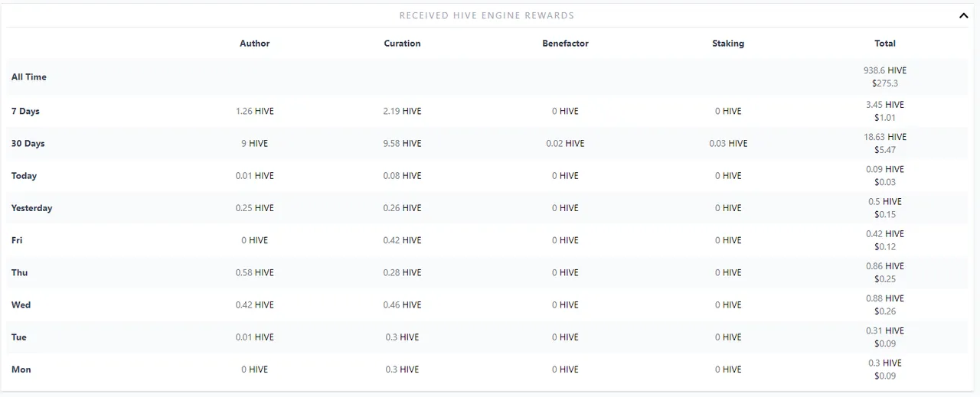Click the 9.58 HIVE curation value
Image resolution: width=980 pixels, height=397 pixels.
(402, 144)
